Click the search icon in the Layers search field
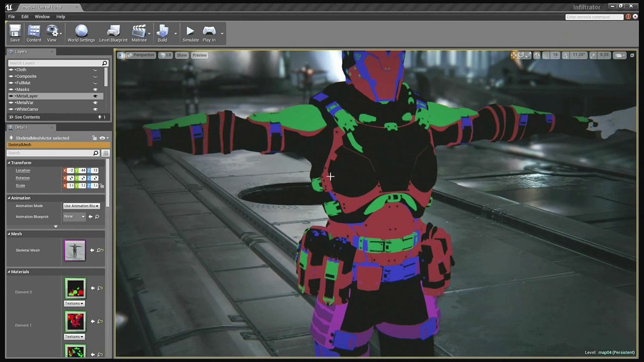This screenshot has height=362, width=644. [104, 63]
